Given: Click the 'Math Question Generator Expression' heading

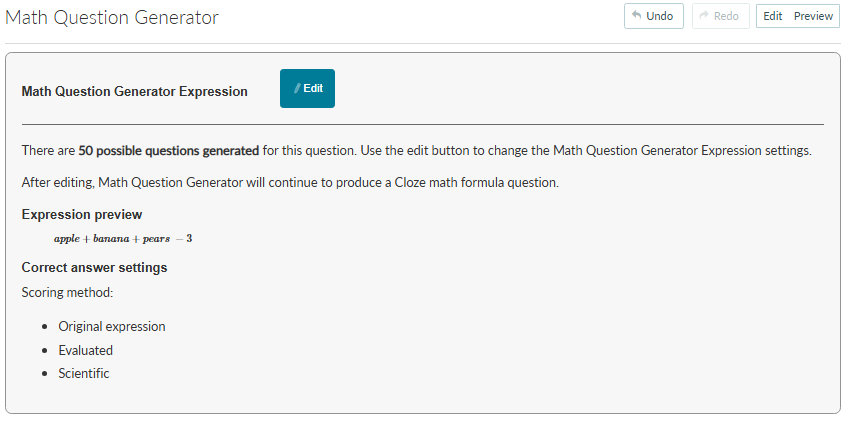Looking at the screenshot, I should (135, 91).
